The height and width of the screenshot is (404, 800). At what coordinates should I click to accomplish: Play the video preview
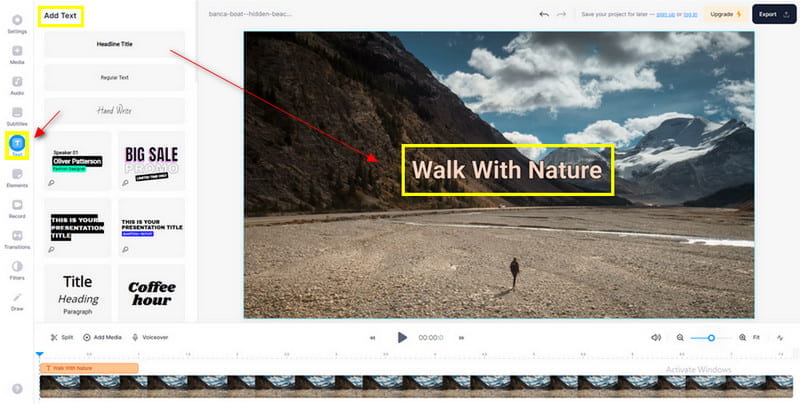click(x=402, y=337)
